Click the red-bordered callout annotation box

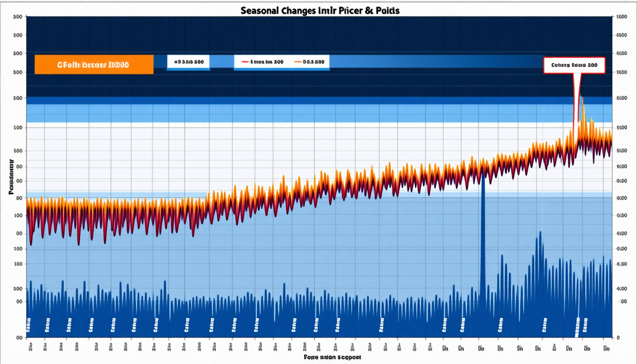click(574, 65)
